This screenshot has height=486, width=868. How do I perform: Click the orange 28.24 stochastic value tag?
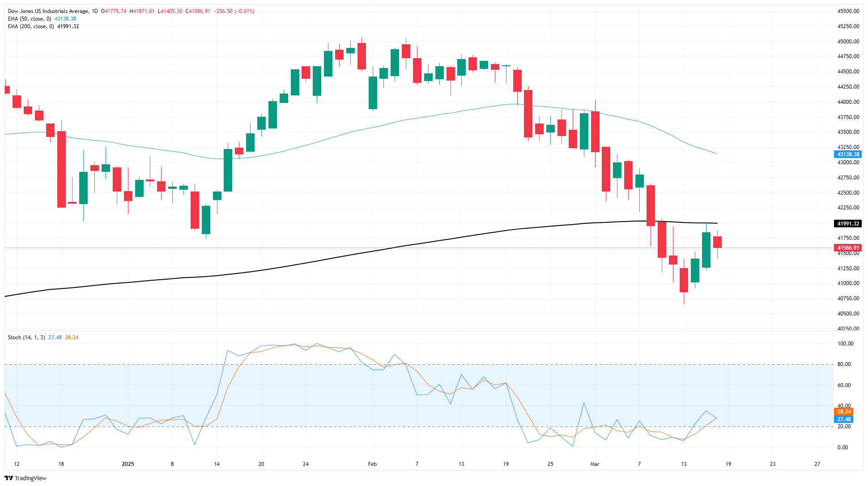844,412
